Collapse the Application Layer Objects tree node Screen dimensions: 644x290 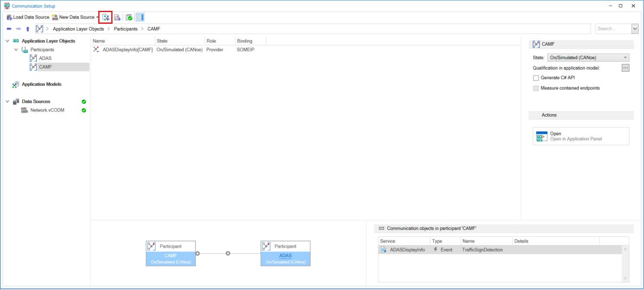(x=7, y=41)
